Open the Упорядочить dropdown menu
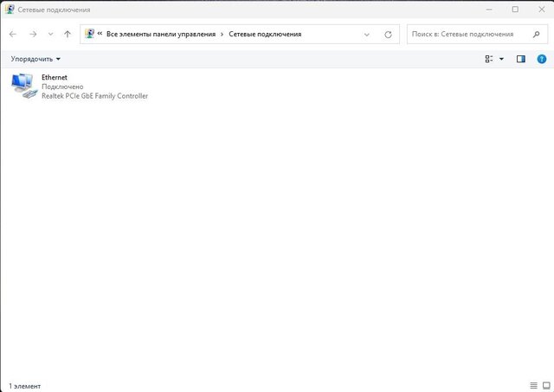The height and width of the screenshot is (392, 554). point(35,59)
